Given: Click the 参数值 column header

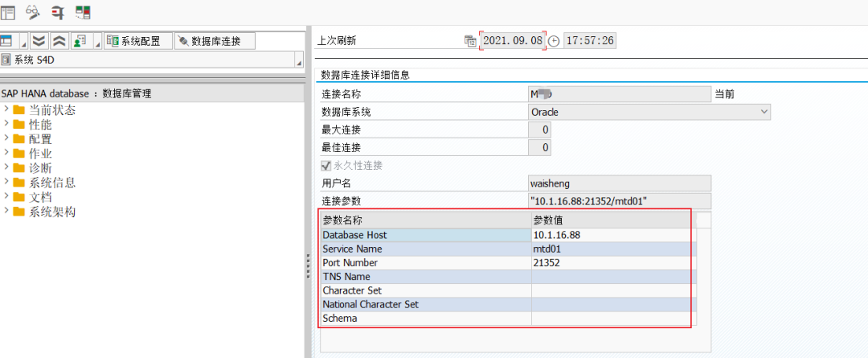Looking at the screenshot, I should 611,220.
